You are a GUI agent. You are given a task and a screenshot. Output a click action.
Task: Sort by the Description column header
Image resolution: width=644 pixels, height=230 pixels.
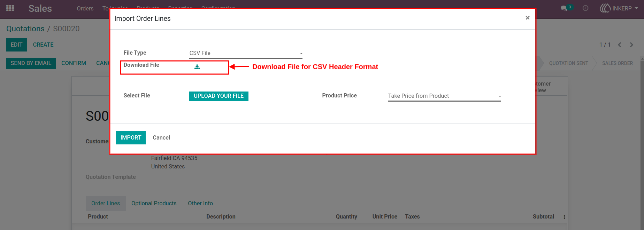click(x=221, y=217)
